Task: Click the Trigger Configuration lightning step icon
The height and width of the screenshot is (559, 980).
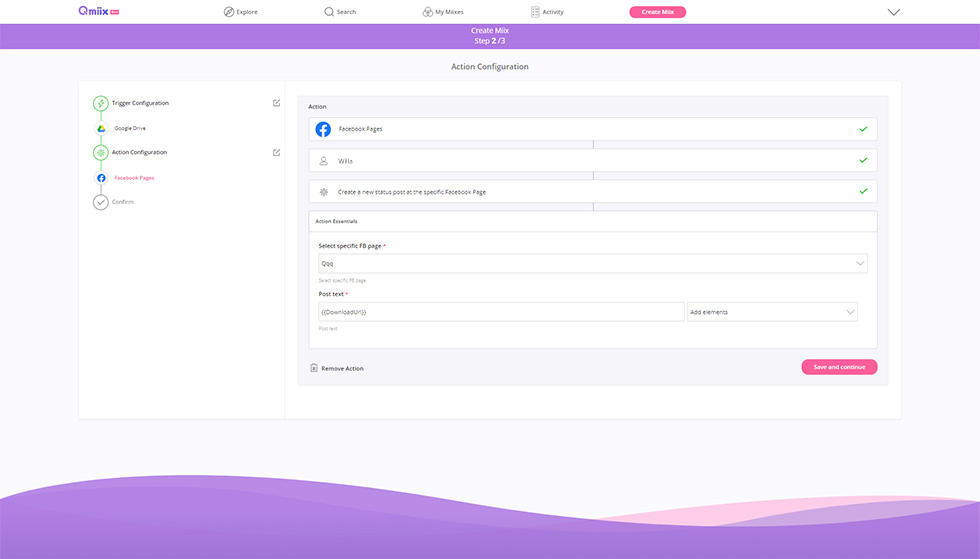Action: pyautogui.click(x=101, y=103)
